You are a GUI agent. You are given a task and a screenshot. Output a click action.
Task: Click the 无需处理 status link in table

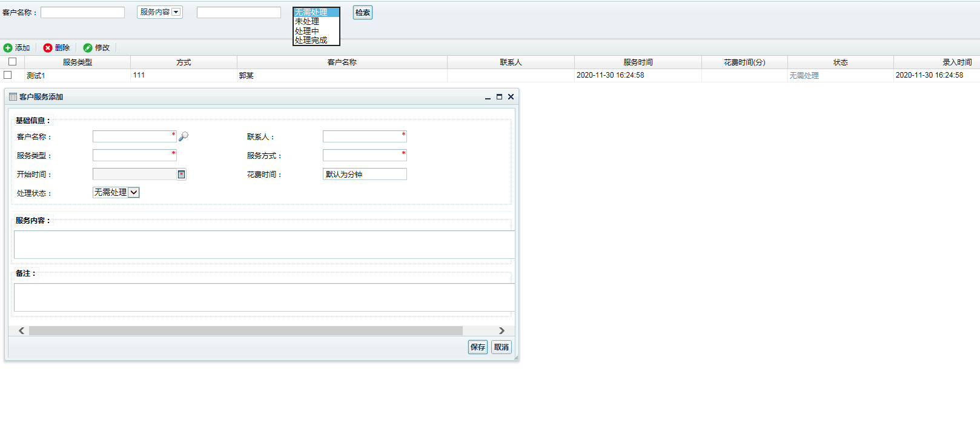click(x=804, y=76)
